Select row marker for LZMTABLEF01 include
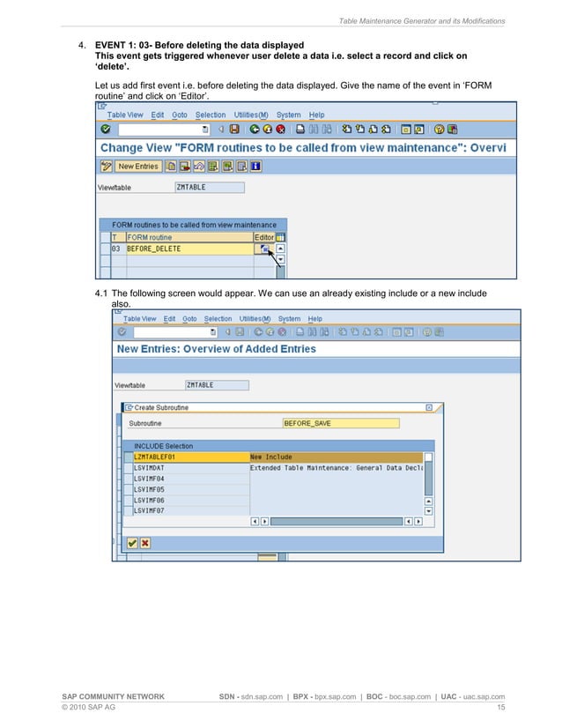 [x=128, y=457]
